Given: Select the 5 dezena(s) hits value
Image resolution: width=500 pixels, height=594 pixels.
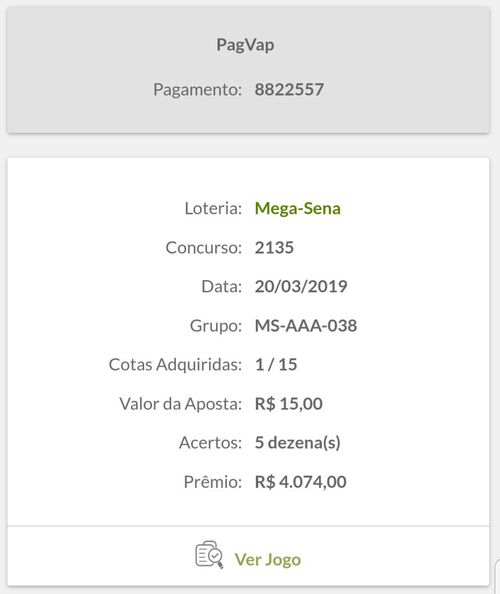Looking at the screenshot, I should (x=298, y=442).
